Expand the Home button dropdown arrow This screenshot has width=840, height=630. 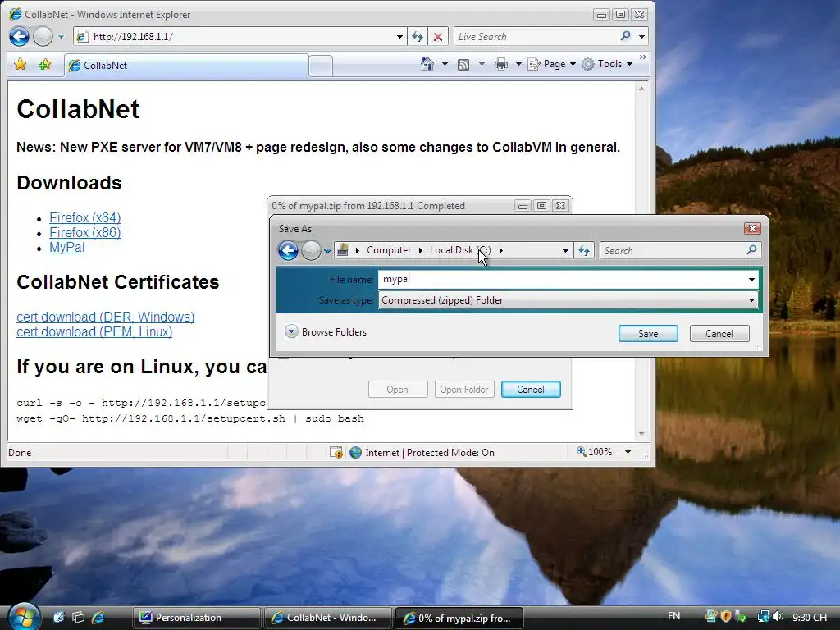point(445,64)
